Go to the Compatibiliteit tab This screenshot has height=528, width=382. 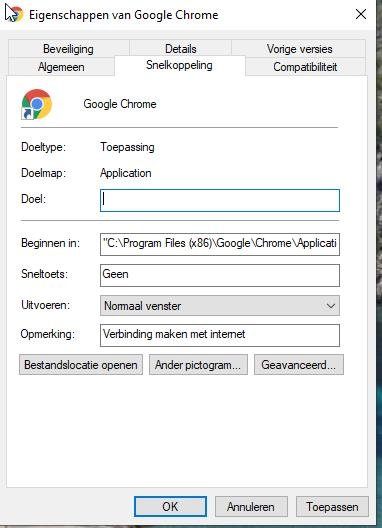(x=305, y=67)
